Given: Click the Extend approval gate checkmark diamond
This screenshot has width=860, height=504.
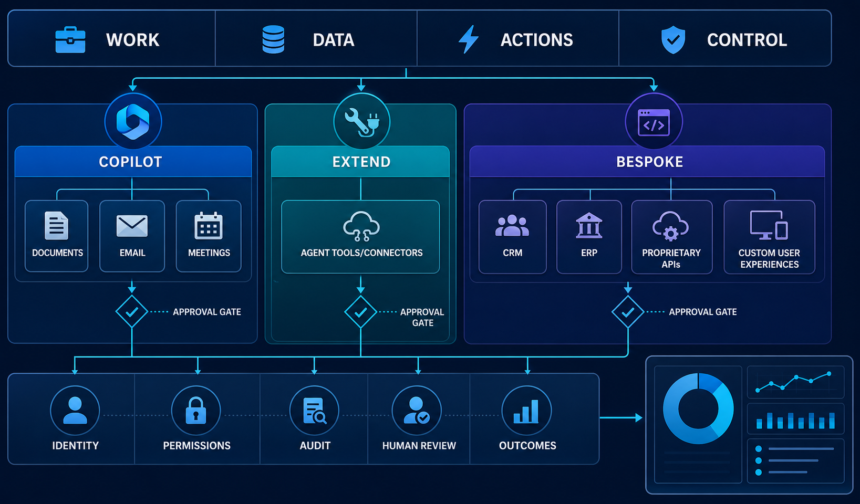Looking at the screenshot, I should (x=360, y=312).
